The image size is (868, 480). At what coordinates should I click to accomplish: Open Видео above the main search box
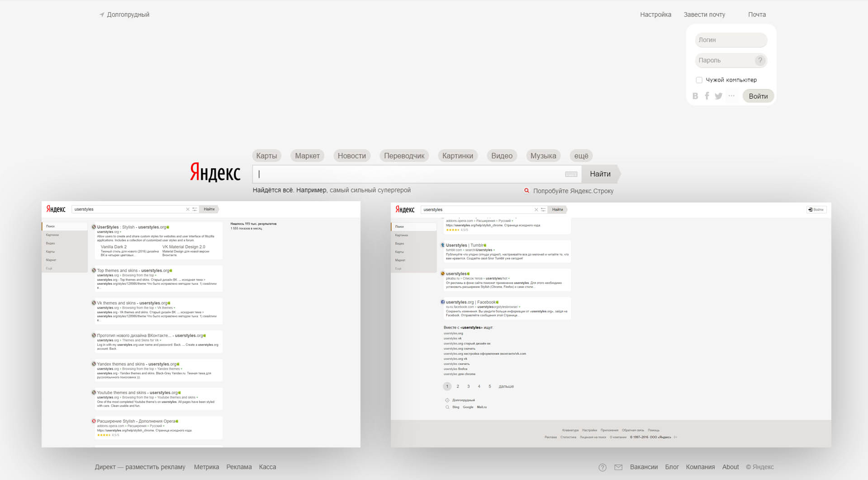502,156
